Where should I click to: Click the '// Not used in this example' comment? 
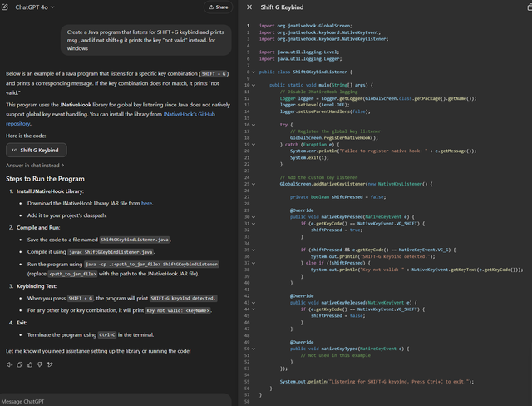tap(336, 355)
